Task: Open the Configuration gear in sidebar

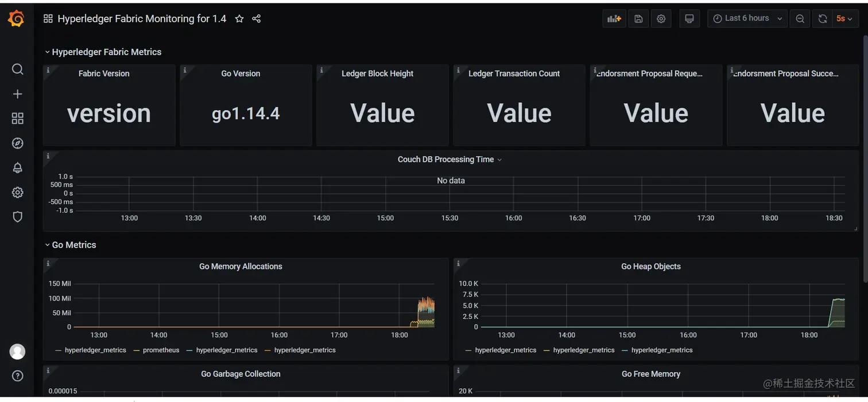Action: (x=17, y=192)
